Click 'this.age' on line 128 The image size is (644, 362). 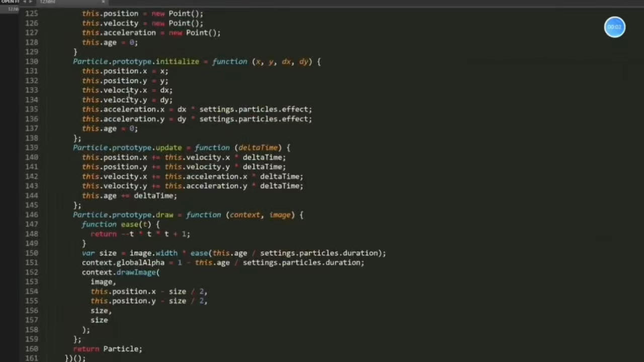[99, 42]
